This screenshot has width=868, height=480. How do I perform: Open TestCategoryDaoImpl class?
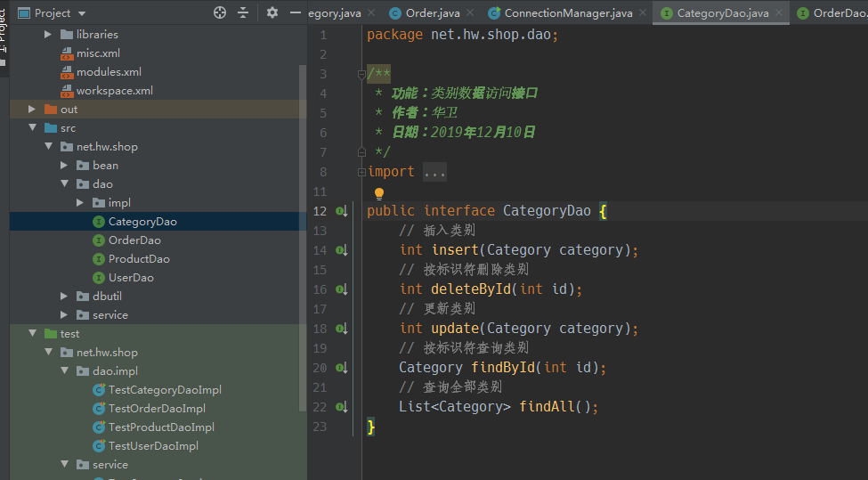(165, 390)
